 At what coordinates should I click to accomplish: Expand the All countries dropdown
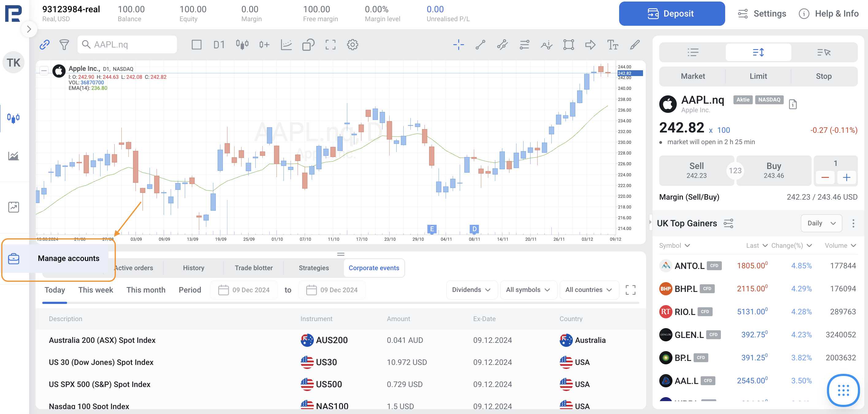(588, 289)
